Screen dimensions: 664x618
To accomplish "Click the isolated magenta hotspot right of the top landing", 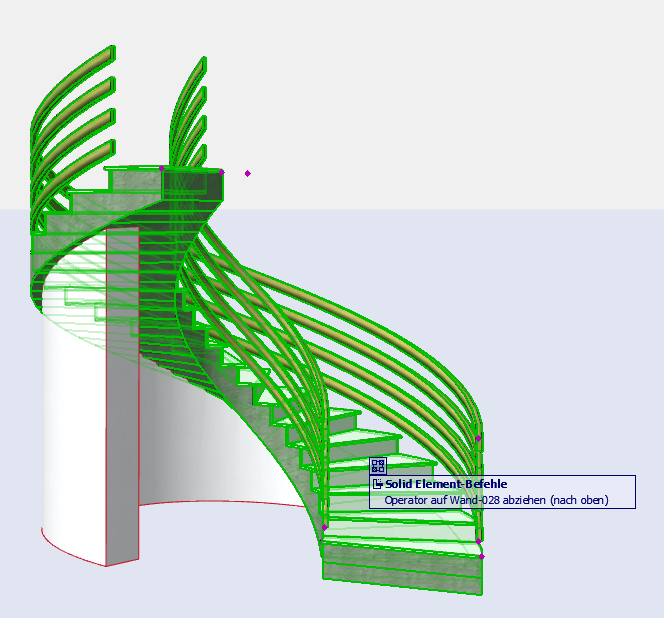I will point(248,173).
